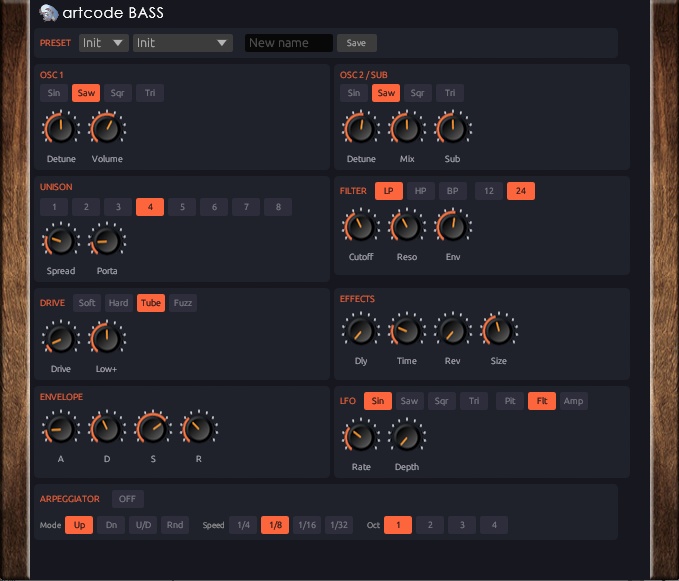Set unison voices to 6
Image resolution: width=679 pixels, height=581 pixels.
[x=214, y=207]
